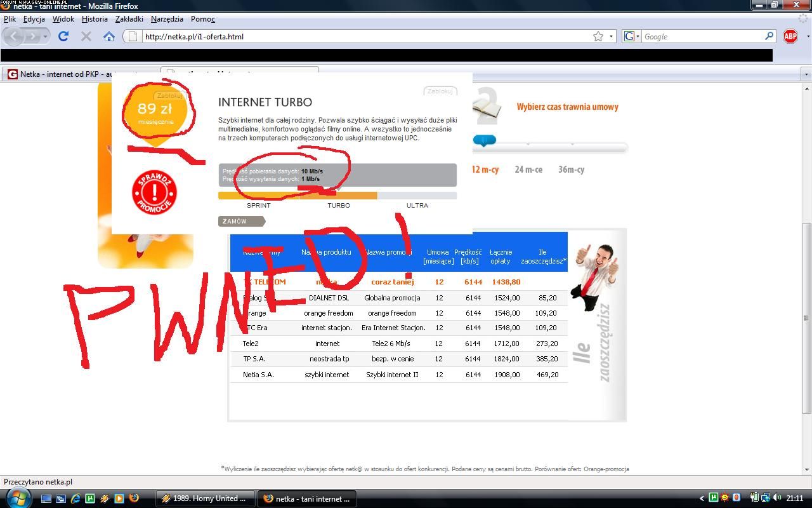Click the blue contract duration slider handle

[484, 140]
